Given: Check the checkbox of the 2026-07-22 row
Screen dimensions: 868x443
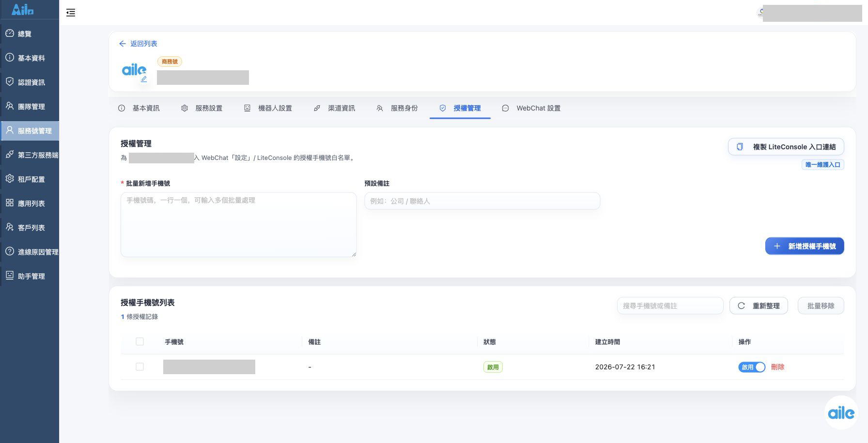Looking at the screenshot, I should tap(139, 367).
